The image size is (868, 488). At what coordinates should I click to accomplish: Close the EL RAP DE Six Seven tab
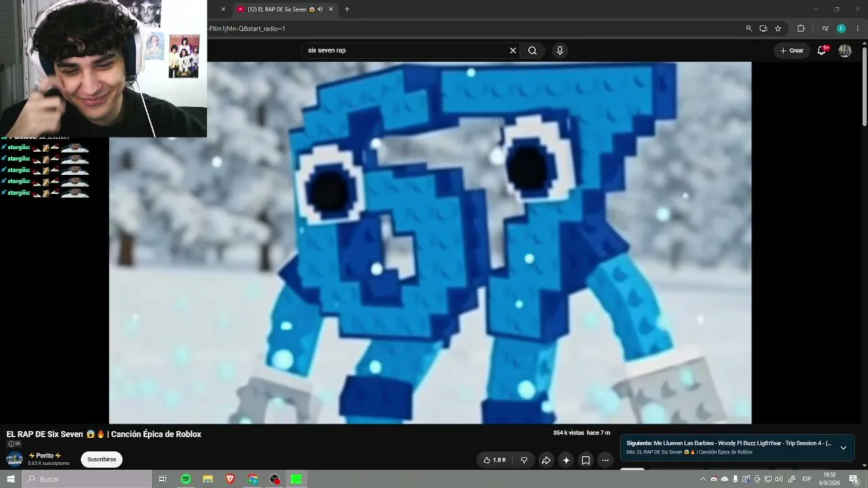point(330,9)
